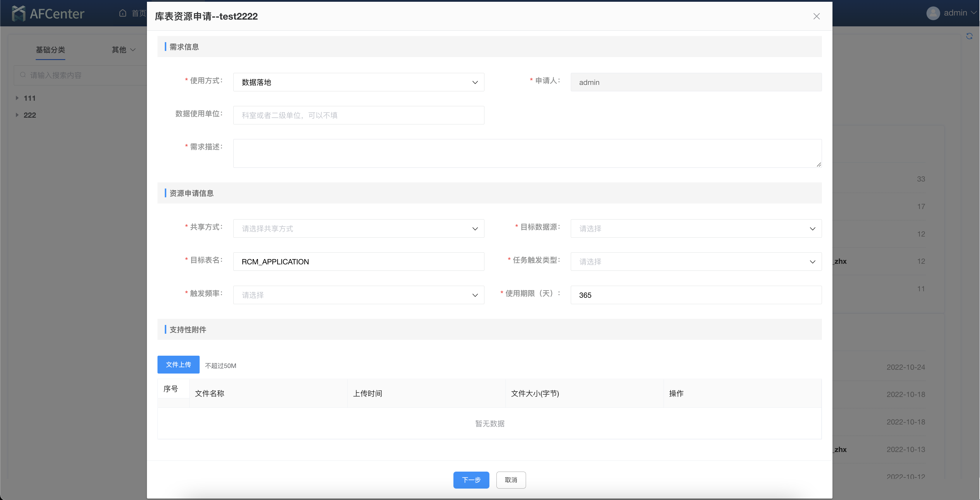Click the value 33 in background list
This screenshot has width=980, height=500.
pyautogui.click(x=921, y=179)
